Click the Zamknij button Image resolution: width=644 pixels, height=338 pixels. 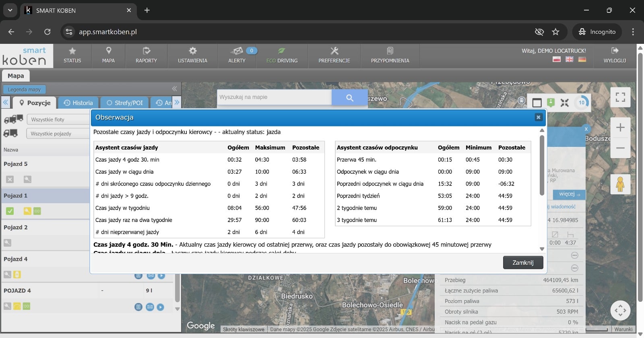(523, 263)
